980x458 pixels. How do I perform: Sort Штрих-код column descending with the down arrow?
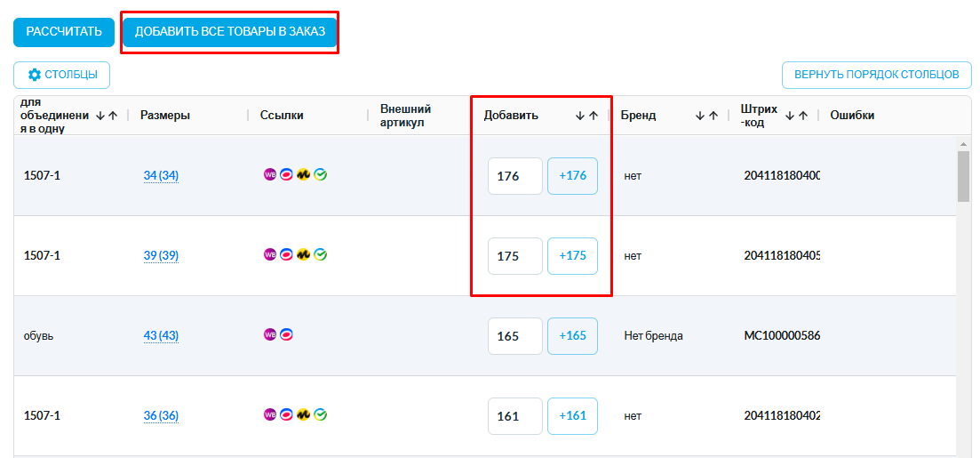[x=790, y=116]
